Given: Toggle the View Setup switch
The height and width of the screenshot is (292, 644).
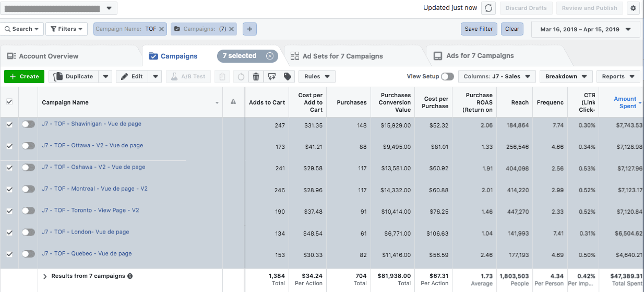Looking at the screenshot, I should tap(447, 77).
